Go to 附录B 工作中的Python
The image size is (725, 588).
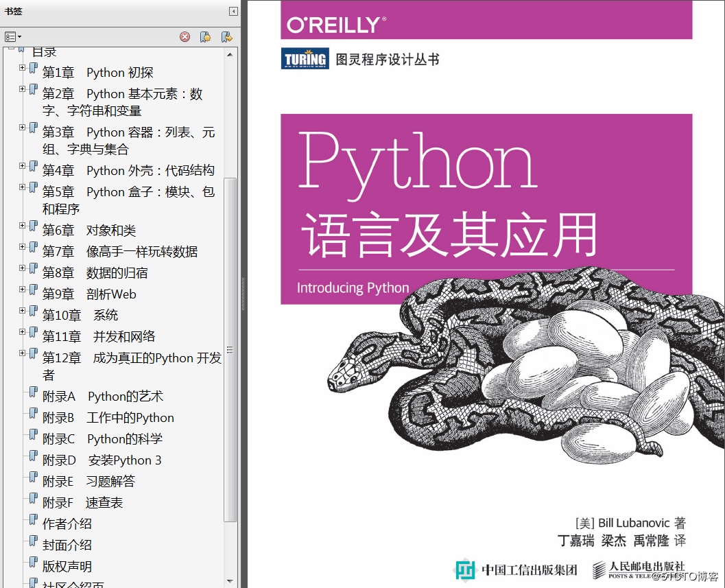[x=108, y=418]
